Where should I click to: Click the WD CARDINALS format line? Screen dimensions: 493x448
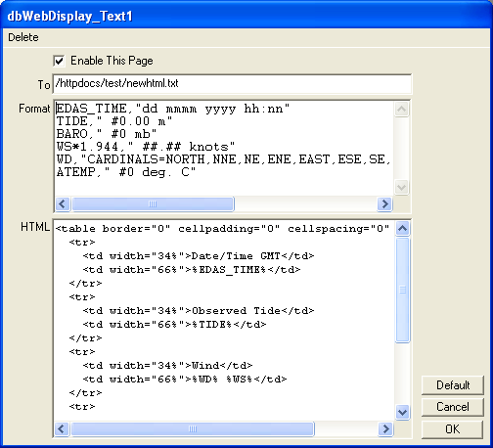[x=223, y=159]
